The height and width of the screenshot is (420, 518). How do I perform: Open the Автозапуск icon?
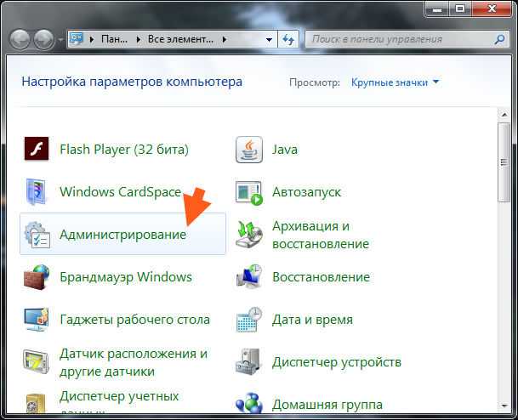point(249,192)
